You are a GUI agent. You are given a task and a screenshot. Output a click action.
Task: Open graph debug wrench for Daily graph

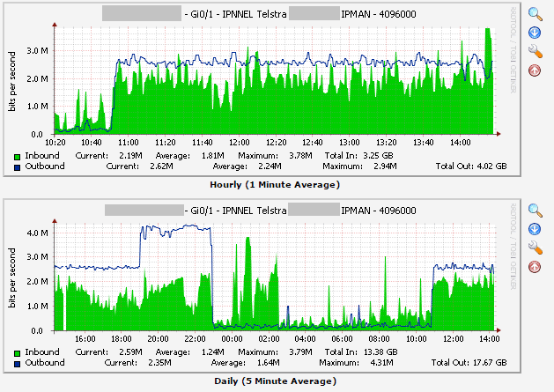click(x=536, y=248)
